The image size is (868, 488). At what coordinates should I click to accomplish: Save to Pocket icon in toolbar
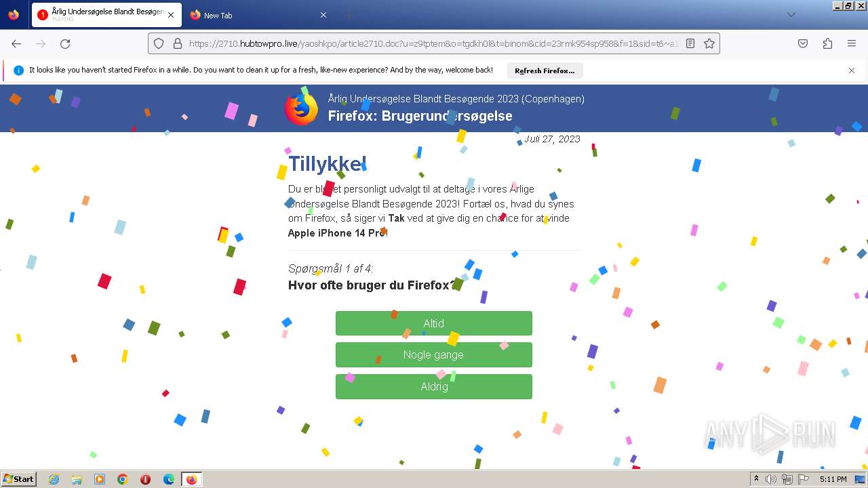pyautogui.click(x=803, y=43)
